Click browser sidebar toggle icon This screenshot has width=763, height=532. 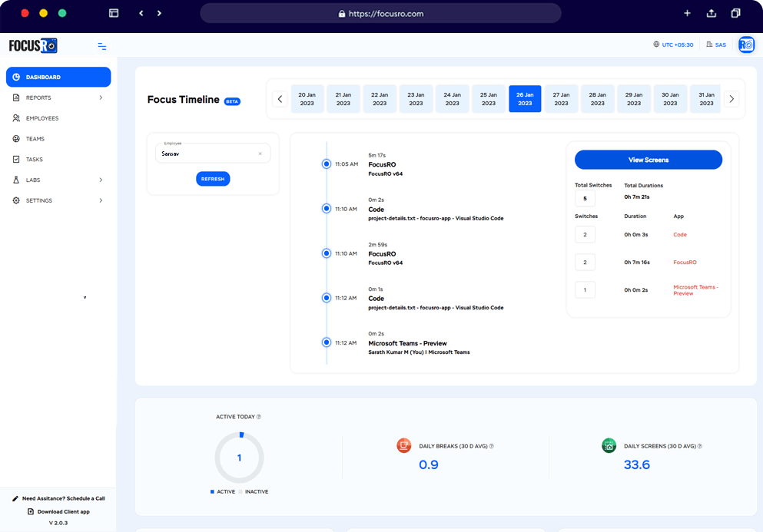(x=114, y=13)
